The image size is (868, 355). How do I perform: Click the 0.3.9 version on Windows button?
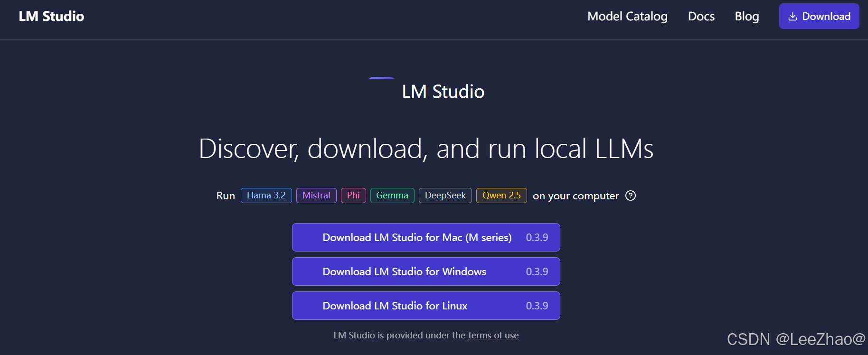click(537, 271)
